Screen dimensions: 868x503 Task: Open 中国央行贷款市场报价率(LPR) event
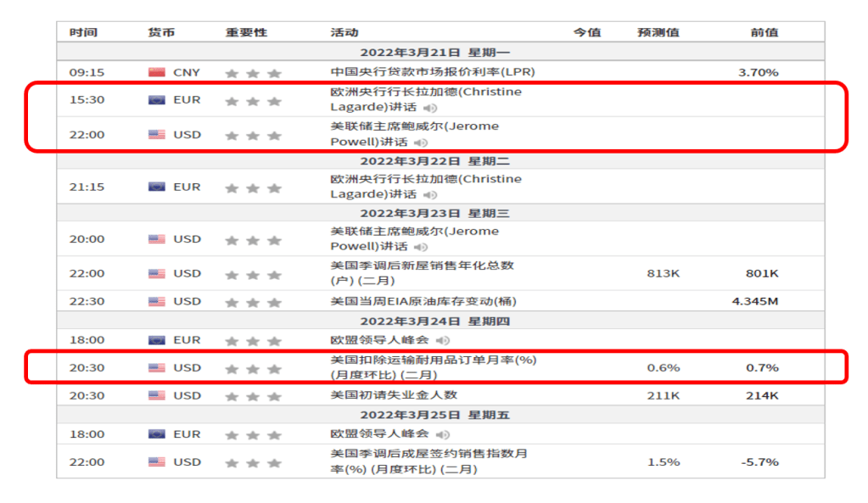pos(433,72)
